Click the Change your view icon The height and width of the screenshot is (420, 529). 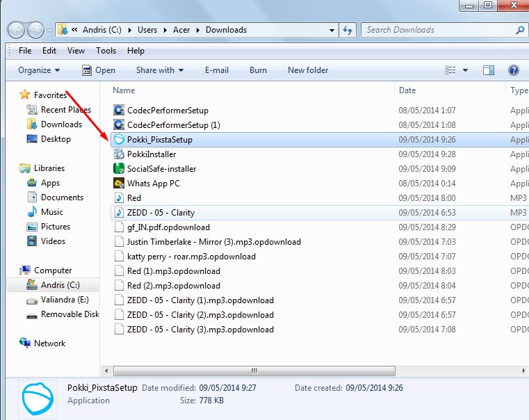450,70
